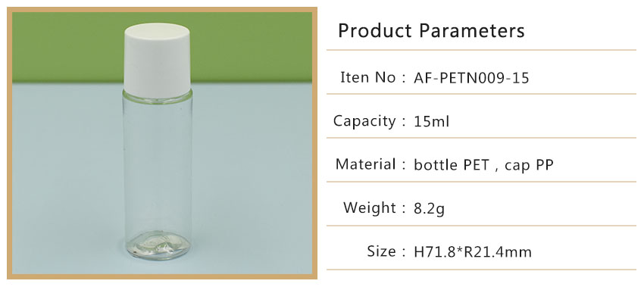Click the divider line under Product Parameters
644x287 pixels.
[481, 50]
